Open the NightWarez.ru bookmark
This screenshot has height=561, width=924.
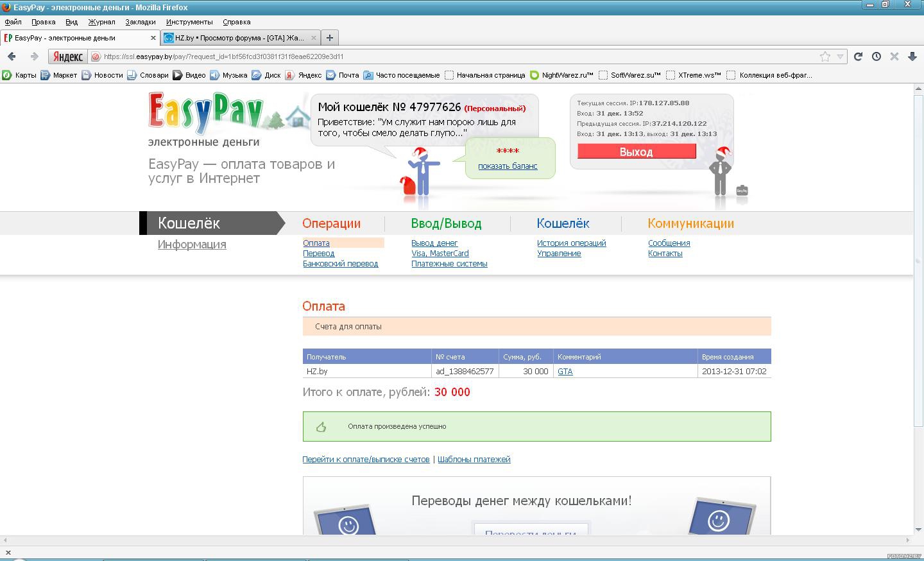tap(561, 75)
